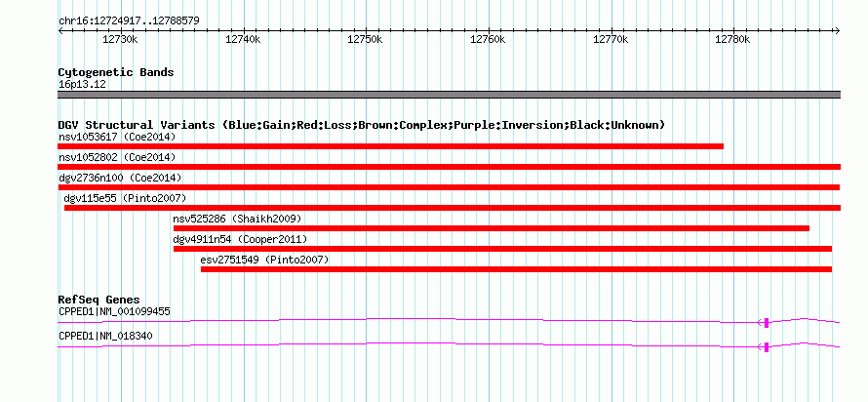Click the 12780k ruler position

[733, 40]
